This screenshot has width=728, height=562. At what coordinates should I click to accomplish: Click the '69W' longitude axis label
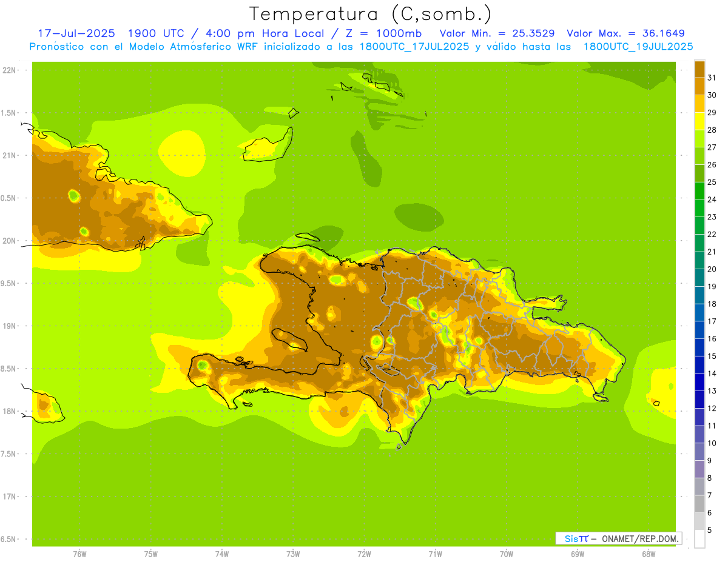pyautogui.click(x=578, y=554)
